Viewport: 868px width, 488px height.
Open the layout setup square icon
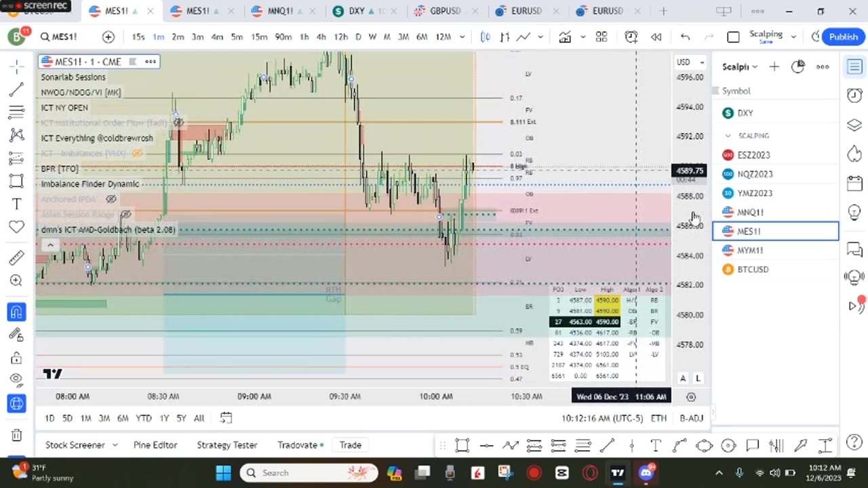[733, 37]
